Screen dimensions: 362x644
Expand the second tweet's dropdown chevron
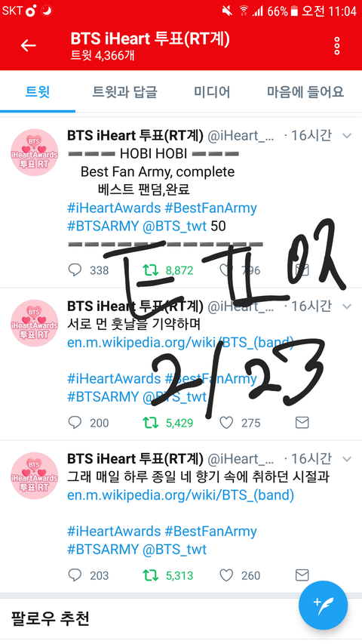coord(347,307)
